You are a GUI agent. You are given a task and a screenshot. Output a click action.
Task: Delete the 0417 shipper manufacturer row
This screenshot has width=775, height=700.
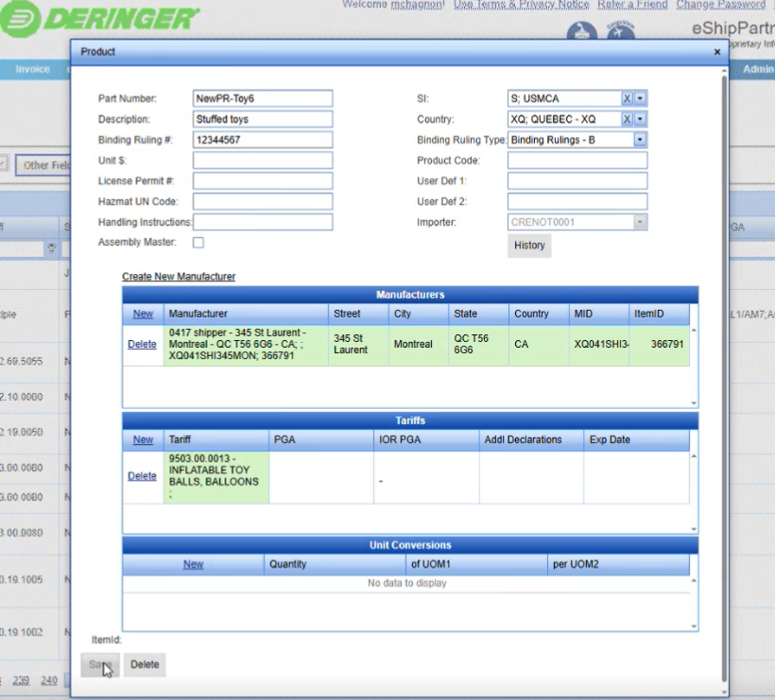[x=142, y=345]
